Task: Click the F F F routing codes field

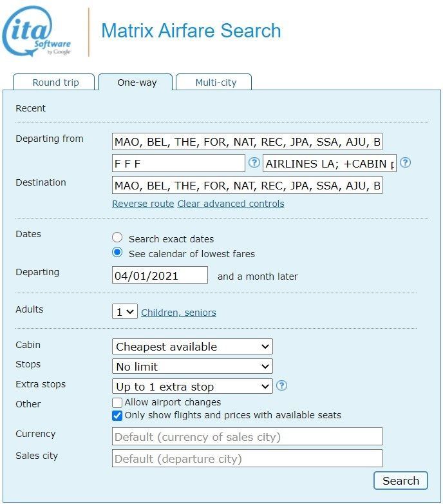Action: tap(178, 163)
